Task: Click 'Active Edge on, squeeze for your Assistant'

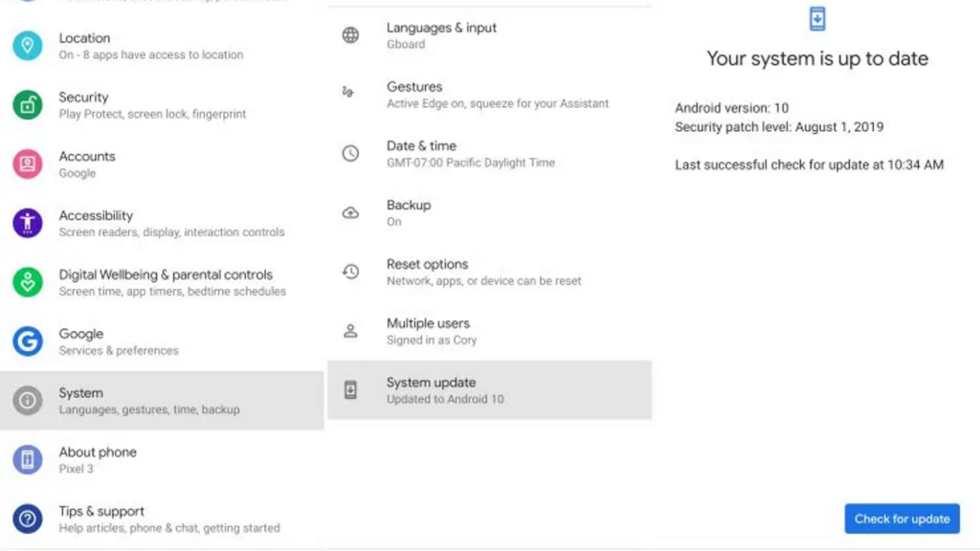Action: 498,103
